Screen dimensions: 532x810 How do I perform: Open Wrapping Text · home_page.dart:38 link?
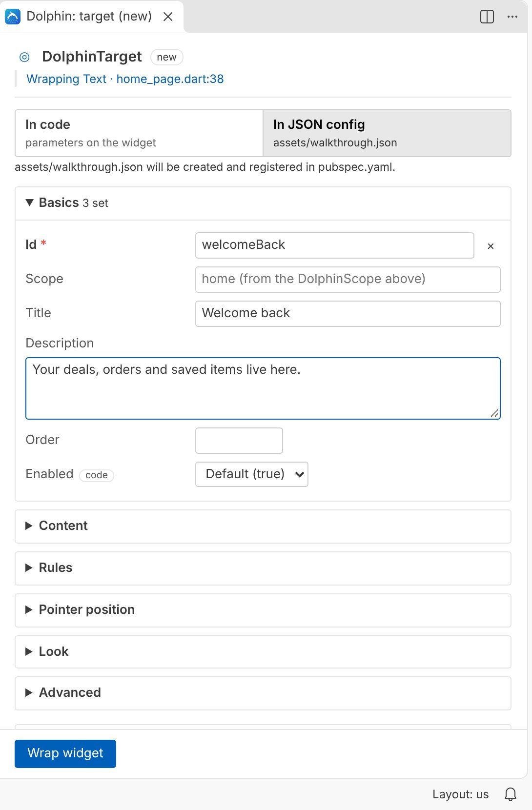125,79
